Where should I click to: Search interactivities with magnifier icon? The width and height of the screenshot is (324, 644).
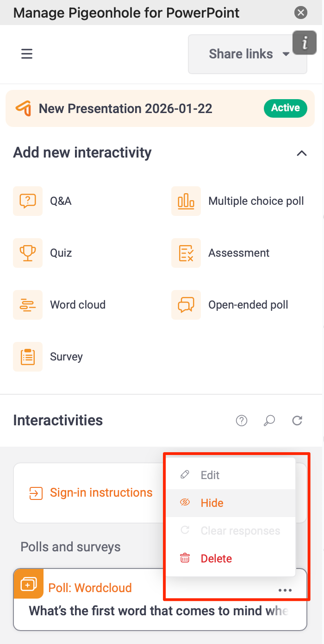pos(269,421)
